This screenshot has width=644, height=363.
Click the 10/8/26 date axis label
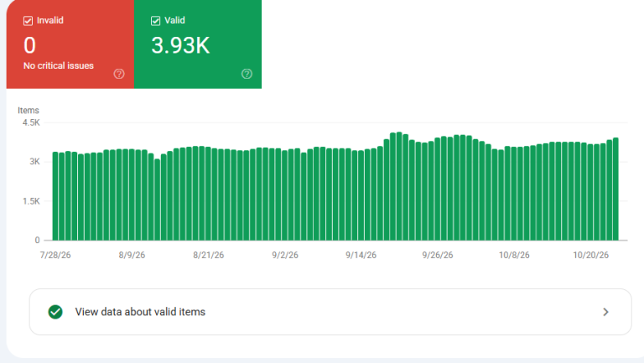point(514,255)
